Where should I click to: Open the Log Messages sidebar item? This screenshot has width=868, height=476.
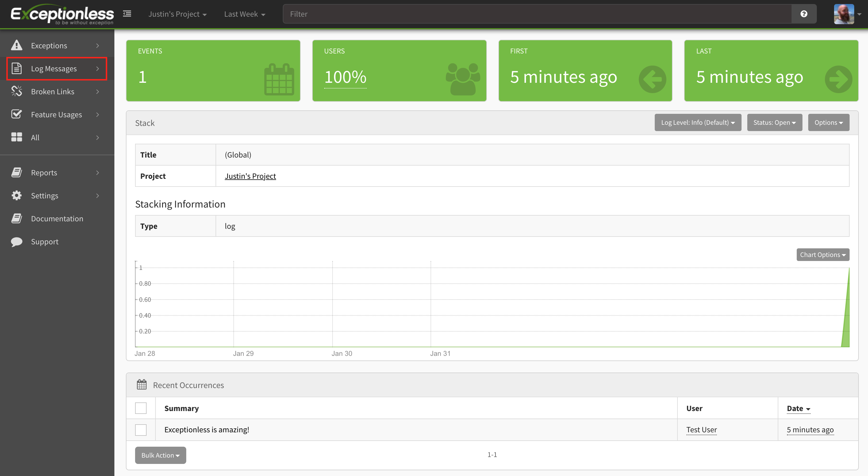point(54,69)
